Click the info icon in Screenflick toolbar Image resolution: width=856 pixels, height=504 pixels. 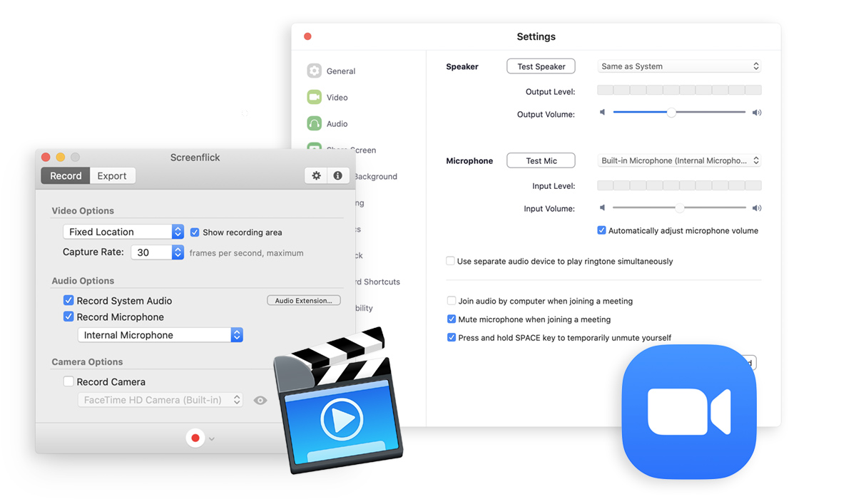coord(337,175)
